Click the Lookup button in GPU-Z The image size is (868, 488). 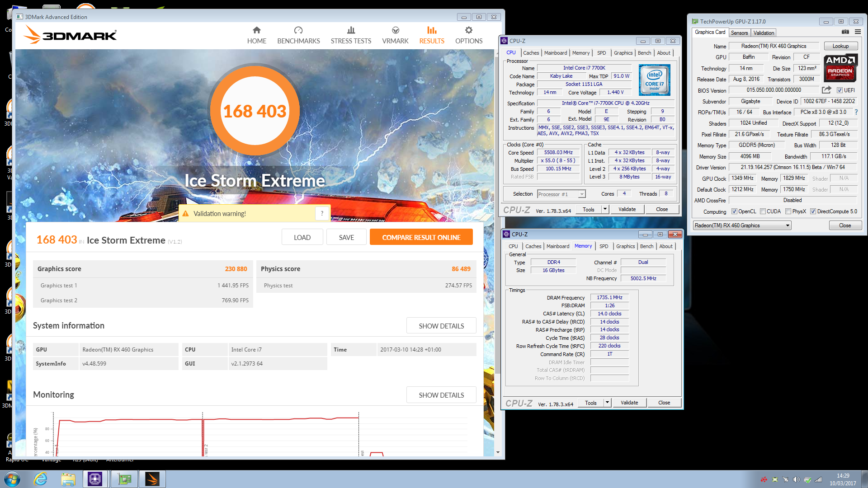[x=840, y=46]
